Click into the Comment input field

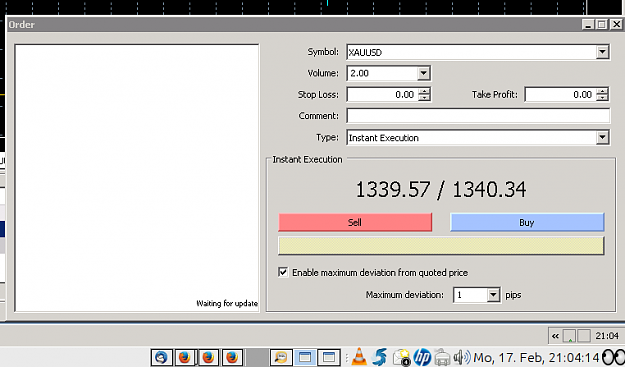(478, 116)
